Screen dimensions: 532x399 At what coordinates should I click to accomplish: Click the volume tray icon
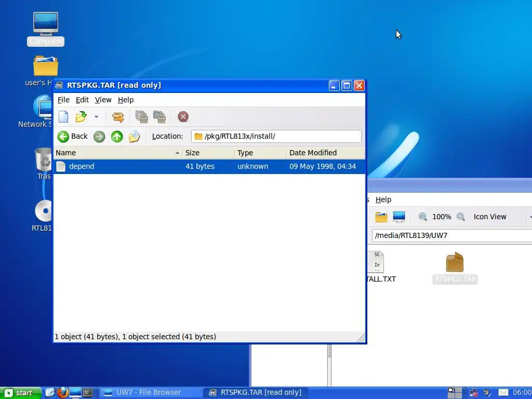pos(487,393)
